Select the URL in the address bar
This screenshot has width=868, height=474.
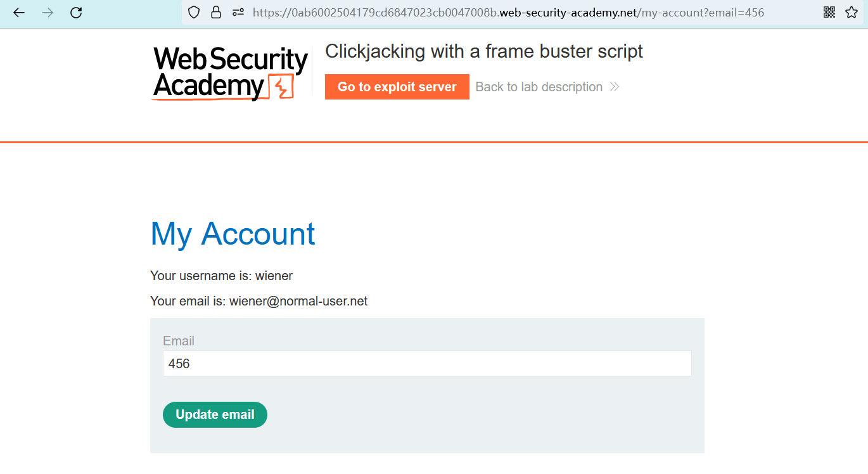[x=507, y=13]
